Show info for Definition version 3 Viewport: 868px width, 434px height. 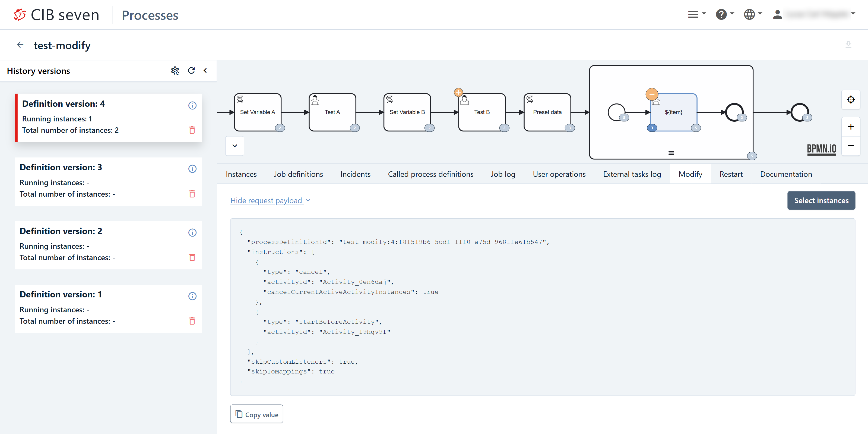[192, 169]
